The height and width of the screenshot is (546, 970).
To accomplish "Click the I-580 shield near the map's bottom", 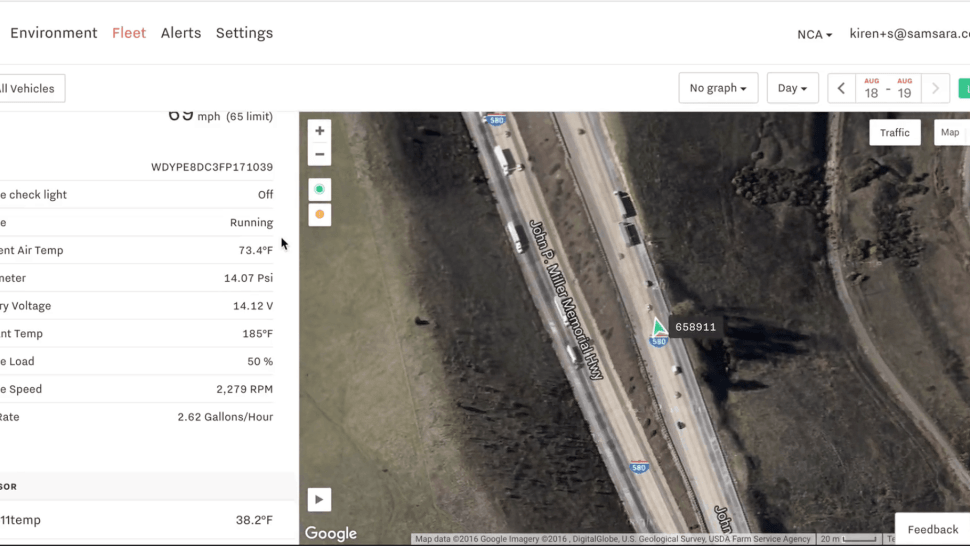I will click(639, 467).
